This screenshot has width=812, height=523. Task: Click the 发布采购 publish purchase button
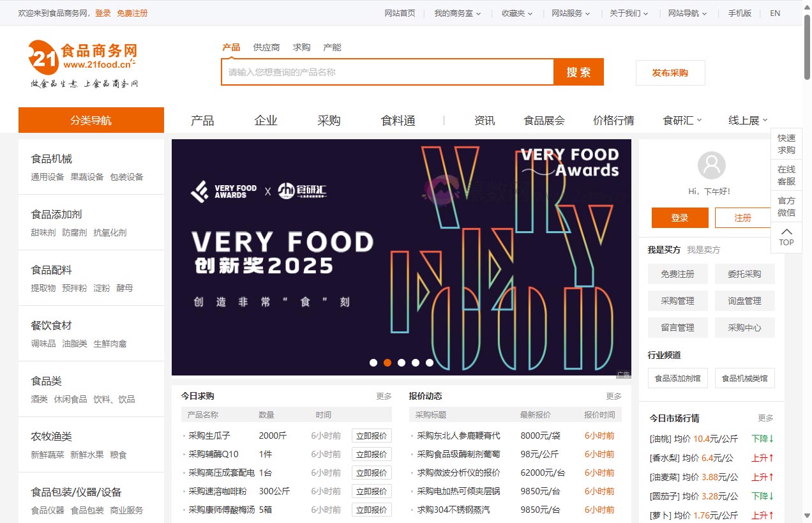pyautogui.click(x=670, y=73)
